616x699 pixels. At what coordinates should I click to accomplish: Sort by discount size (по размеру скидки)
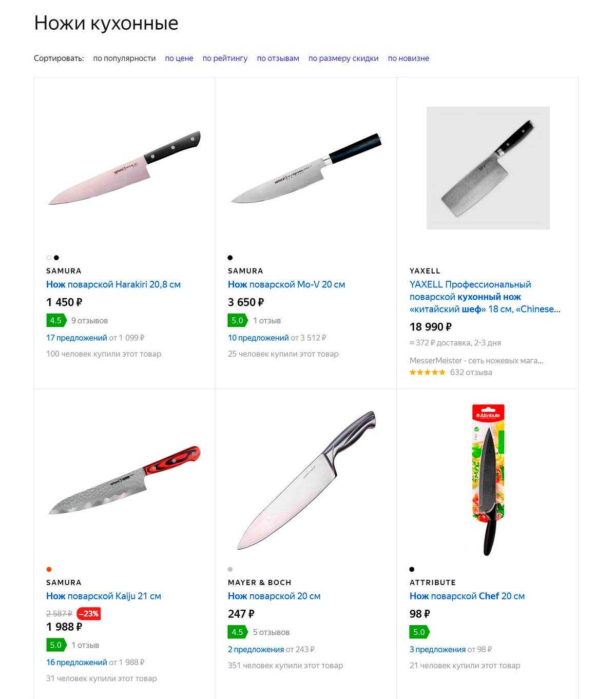click(343, 59)
